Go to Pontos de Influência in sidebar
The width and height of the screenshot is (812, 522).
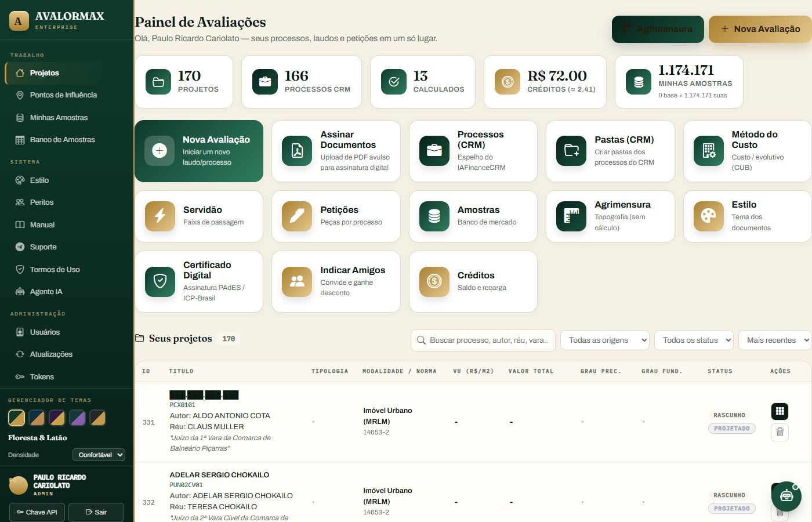click(x=63, y=95)
